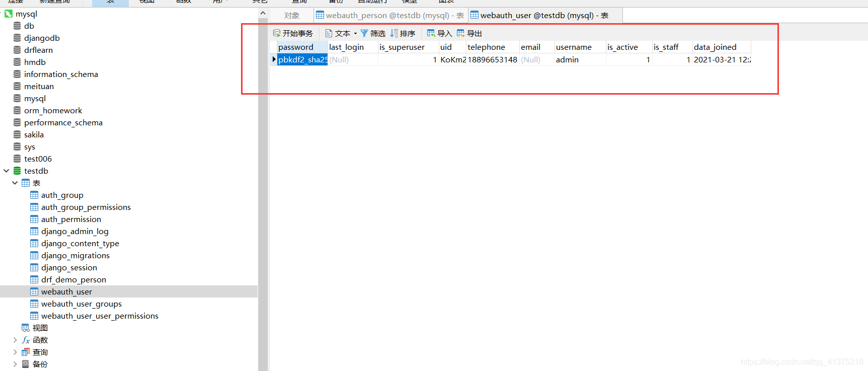Screen dimensions: 868x371
Task: Click 导入 import button label
Action: coord(445,33)
